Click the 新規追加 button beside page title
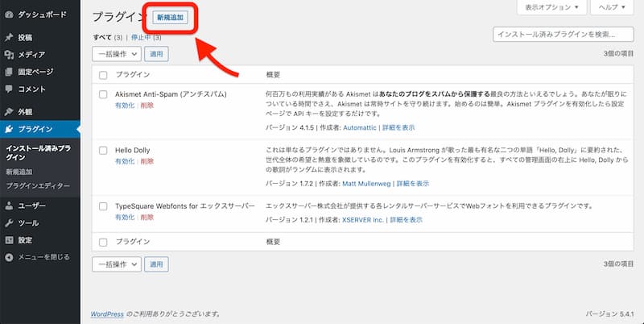 pyautogui.click(x=170, y=17)
